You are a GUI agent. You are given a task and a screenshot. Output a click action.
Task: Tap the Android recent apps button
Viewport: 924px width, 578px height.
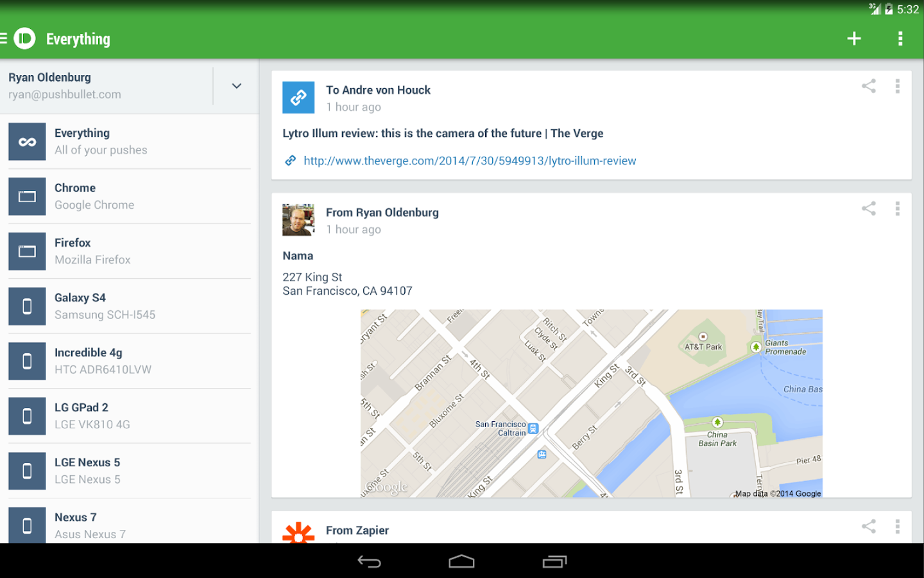(x=554, y=561)
